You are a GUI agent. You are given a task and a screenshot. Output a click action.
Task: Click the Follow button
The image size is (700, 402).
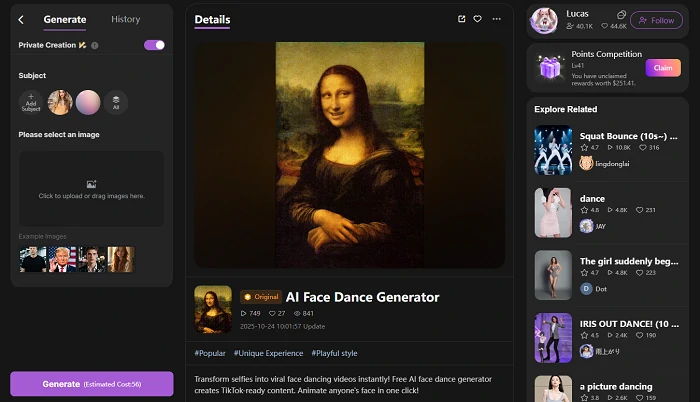pos(656,21)
